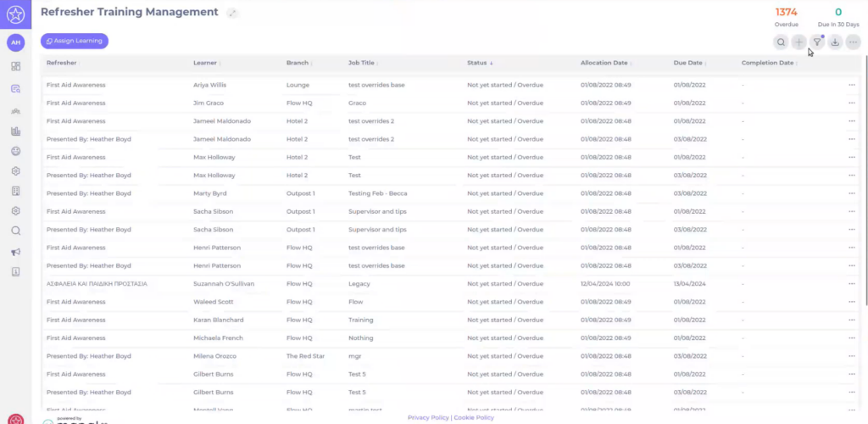Open the AH user avatar
The image size is (868, 424).
[x=15, y=42]
